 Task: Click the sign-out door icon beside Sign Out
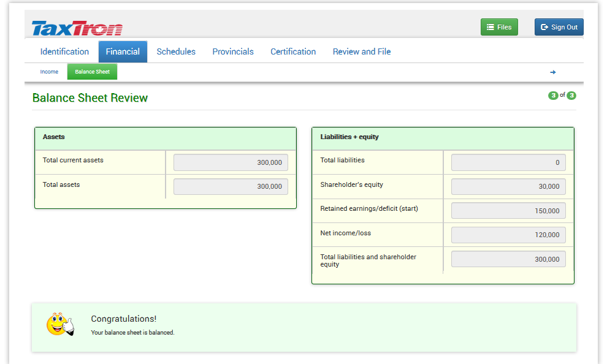pos(545,27)
